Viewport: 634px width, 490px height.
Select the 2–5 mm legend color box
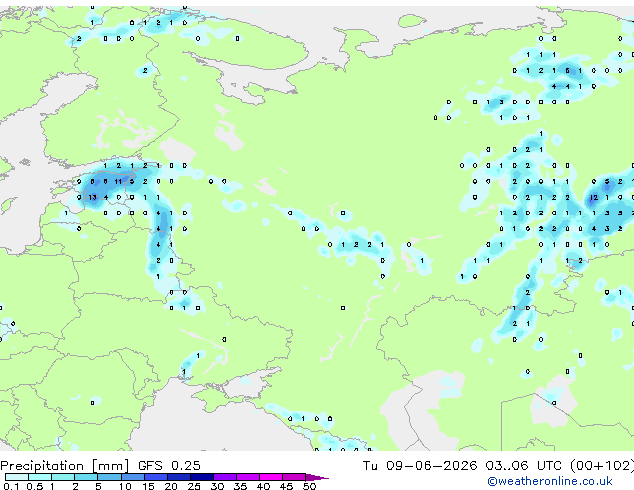pos(86,477)
